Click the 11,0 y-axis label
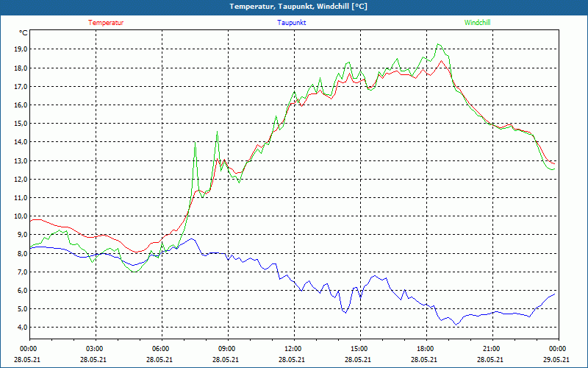Viewport: 588px width, 368px height. tap(21, 197)
